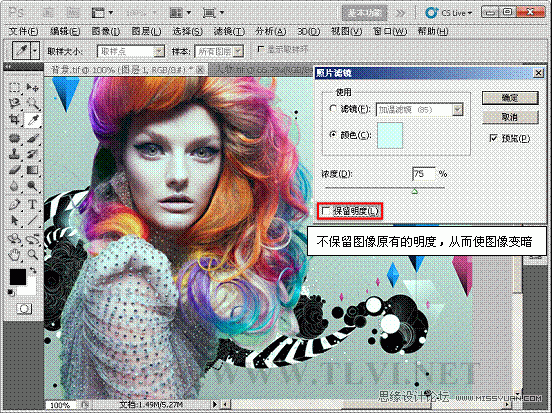Select the Move tool

pyautogui.click(x=32, y=87)
